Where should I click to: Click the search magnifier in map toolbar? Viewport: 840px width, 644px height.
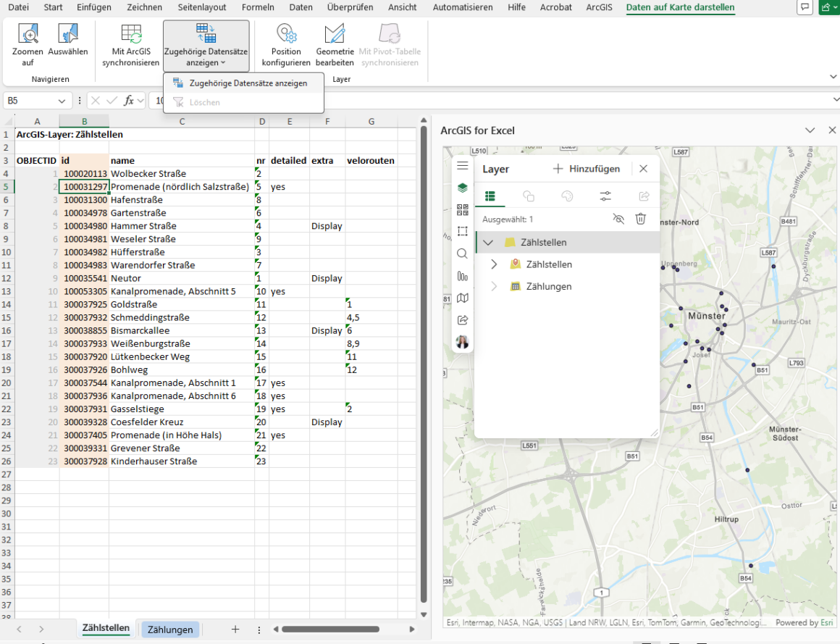click(x=462, y=254)
